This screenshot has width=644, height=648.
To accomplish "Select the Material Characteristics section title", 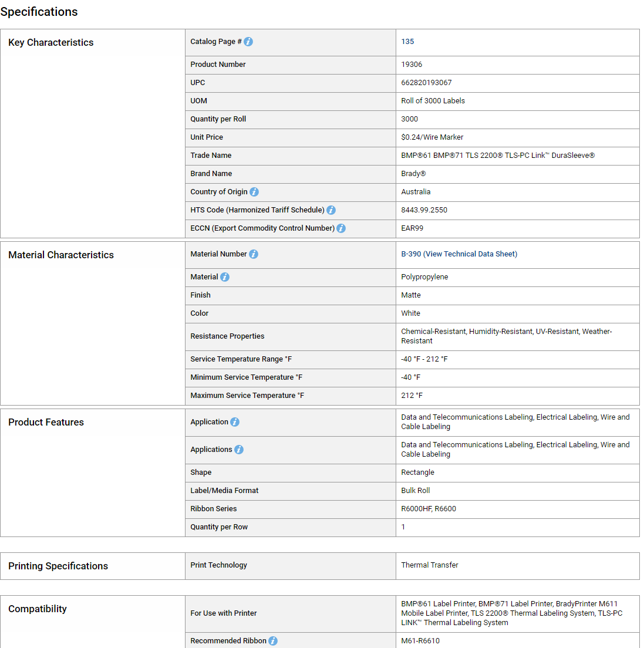I will (x=61, y=255).
